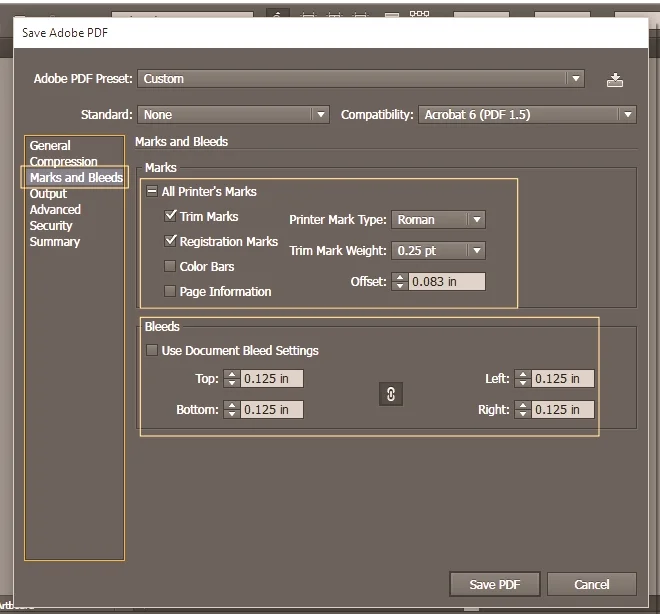Open Trim Mark Weight dropdown

438,251
